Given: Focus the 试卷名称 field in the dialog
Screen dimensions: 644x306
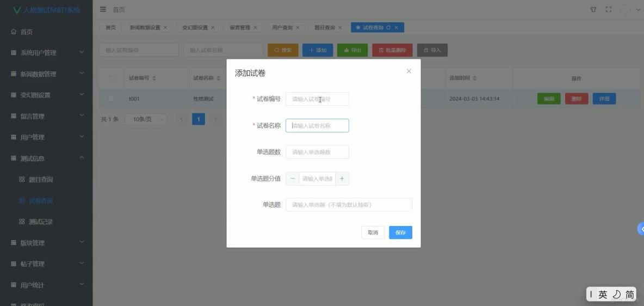Looking at the screenshot, I should (x=317, y=125).
